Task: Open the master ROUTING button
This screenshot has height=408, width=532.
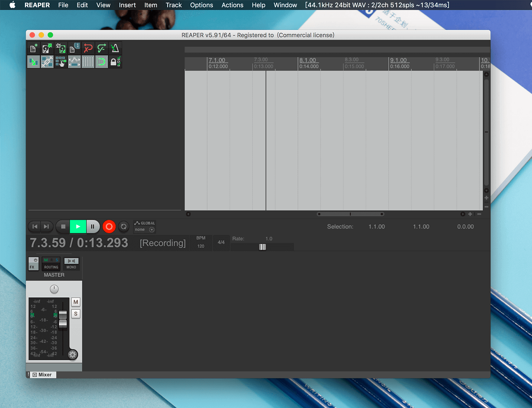Action: point(51,263)
